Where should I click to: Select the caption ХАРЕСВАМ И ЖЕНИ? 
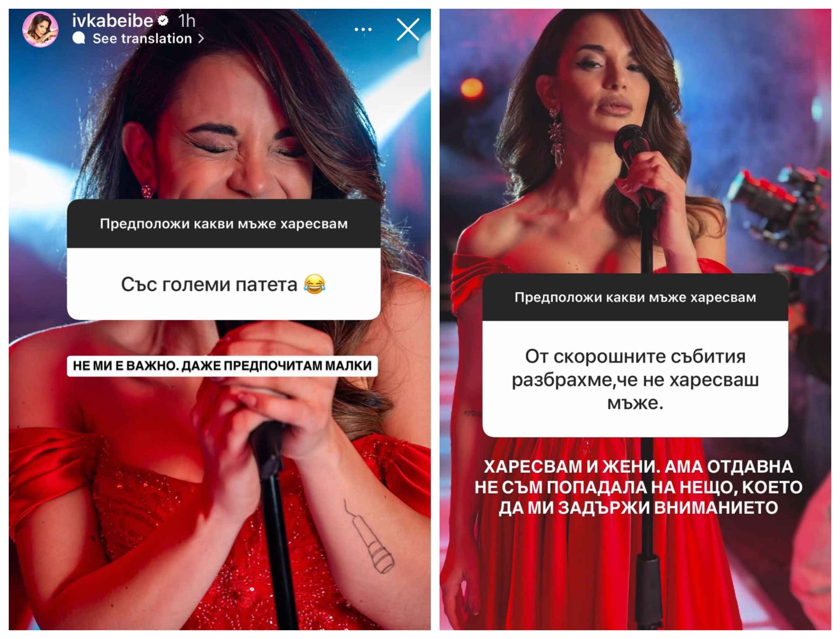[638, 487]
